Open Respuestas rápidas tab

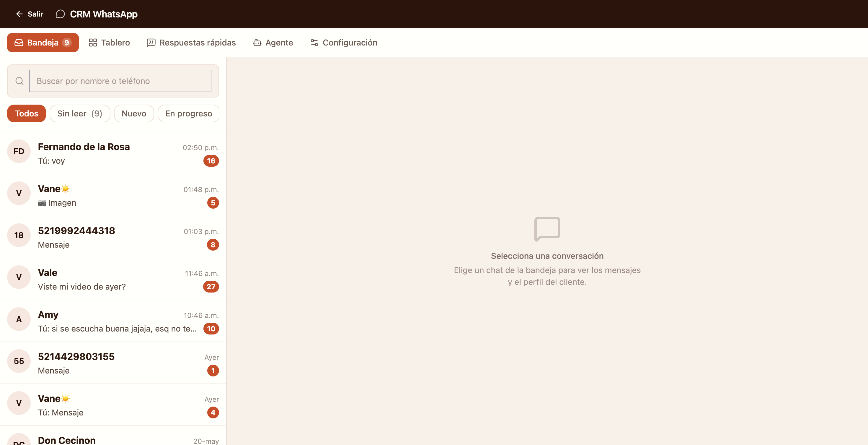191,43
